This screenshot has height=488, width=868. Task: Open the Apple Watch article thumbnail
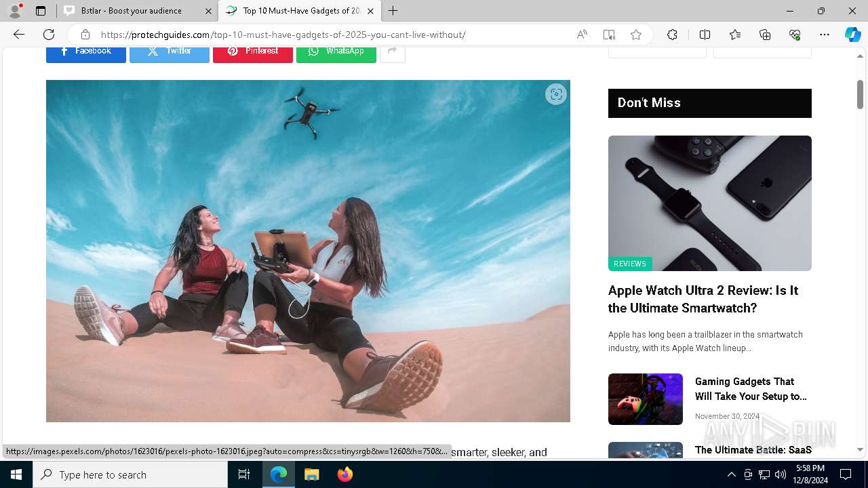pyautogui.click(x=710, y=203)
